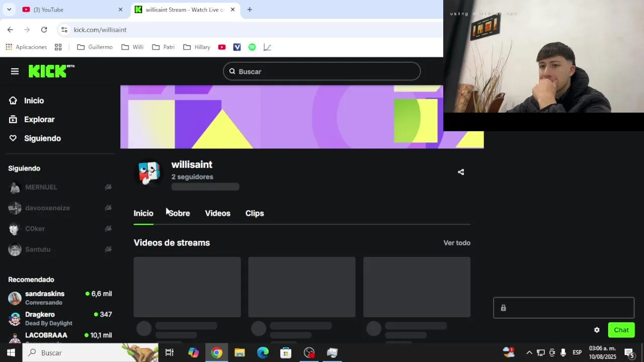Click the Windows taskbar Buscar search box

click(91, 353)
